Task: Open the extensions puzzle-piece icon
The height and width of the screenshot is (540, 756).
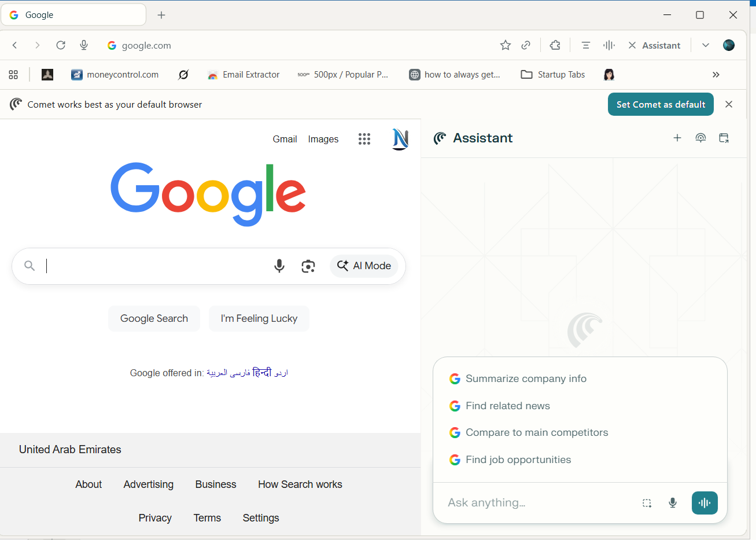Action: (x=555, y=45)
